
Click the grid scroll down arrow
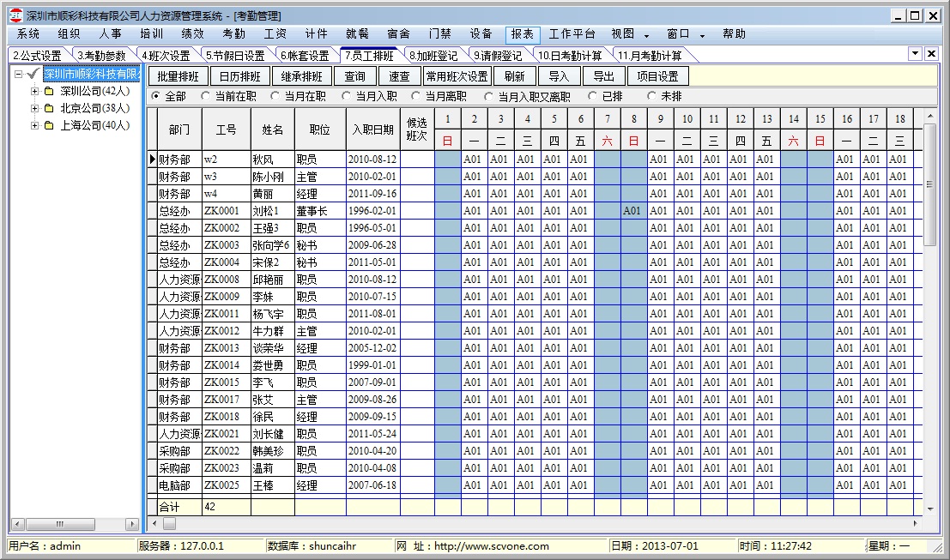click(930, 509)
